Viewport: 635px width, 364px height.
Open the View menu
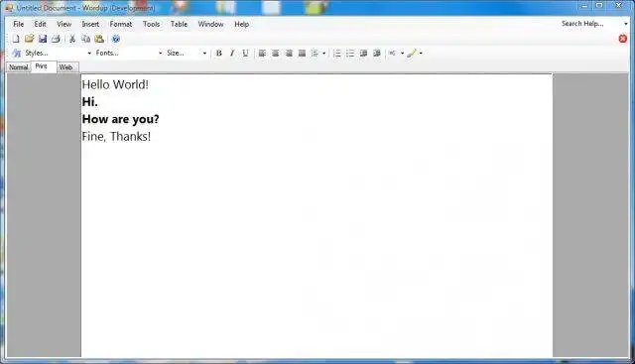(63, 24)
